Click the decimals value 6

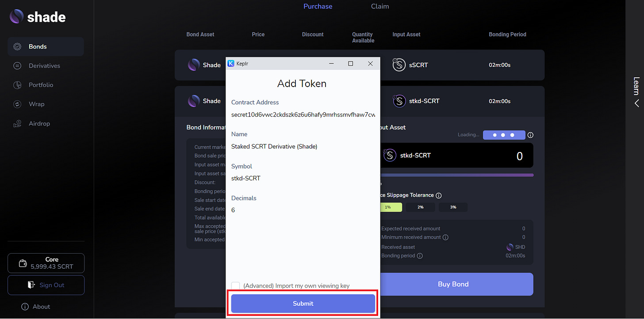(x=233, y=210)
